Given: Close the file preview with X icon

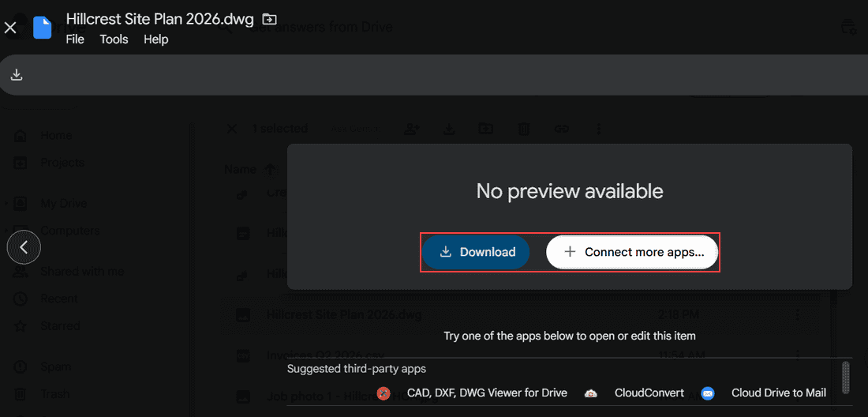Looking at the screenshot, I should (x=10, y=28).
